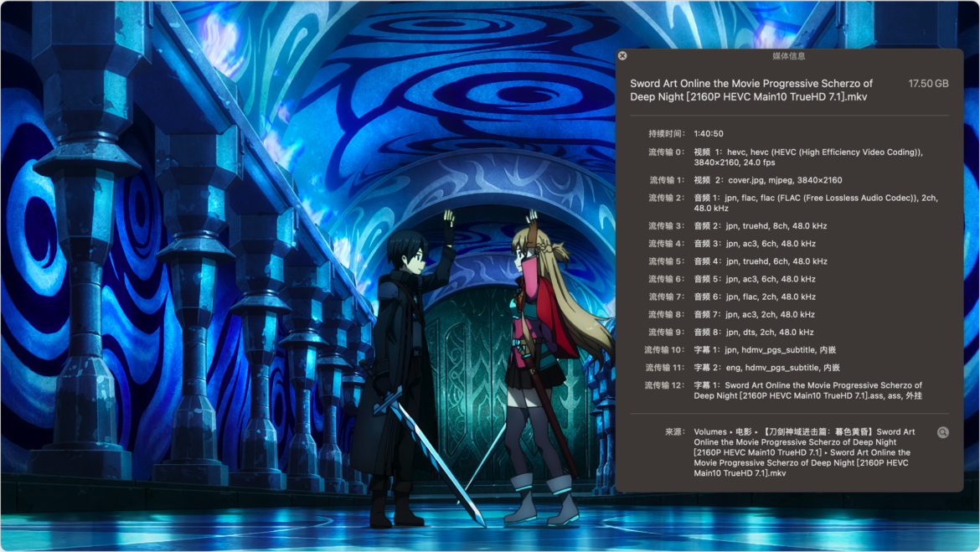Click 音频 4 truehd 6ch entry

(760, 261)
